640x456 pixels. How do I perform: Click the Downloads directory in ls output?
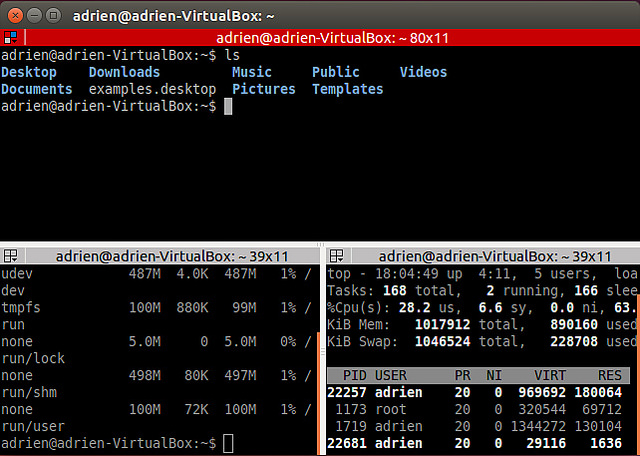[124, 72]
